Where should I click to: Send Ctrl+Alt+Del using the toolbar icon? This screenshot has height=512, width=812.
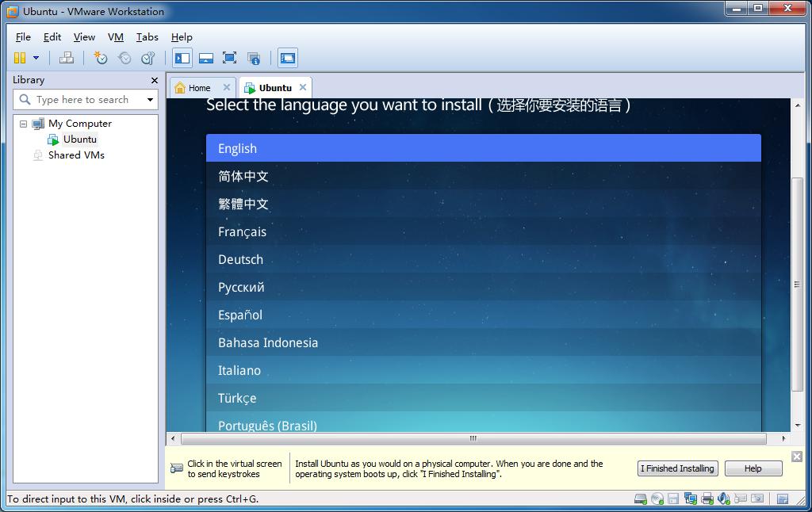coord(67,58)
